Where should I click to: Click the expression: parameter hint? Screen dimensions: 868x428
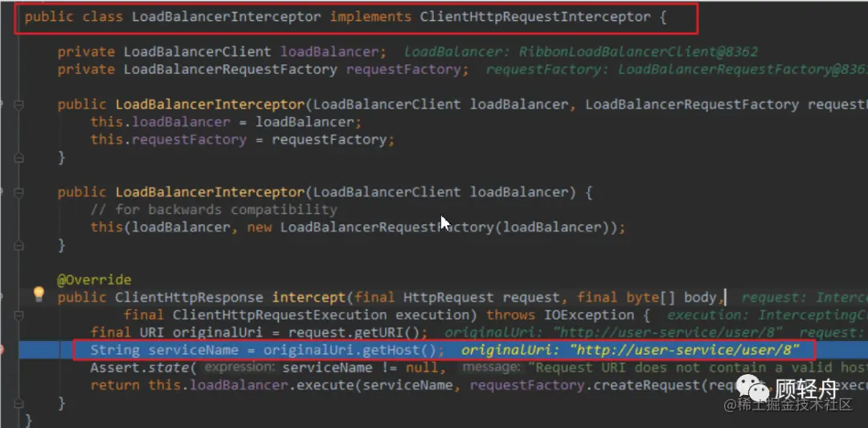[x=240, y=368]
